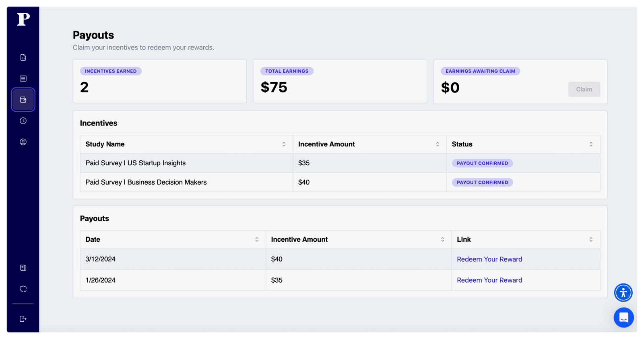Open the privacy shield icon in sidebar
The image size is (644, 339).
pos(23,289)
